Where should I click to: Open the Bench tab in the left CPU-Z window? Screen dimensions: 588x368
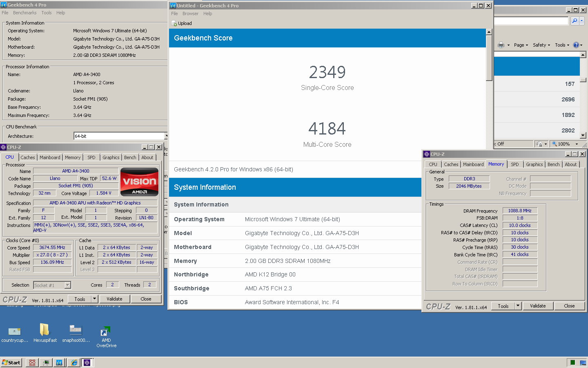pos(130,157)
